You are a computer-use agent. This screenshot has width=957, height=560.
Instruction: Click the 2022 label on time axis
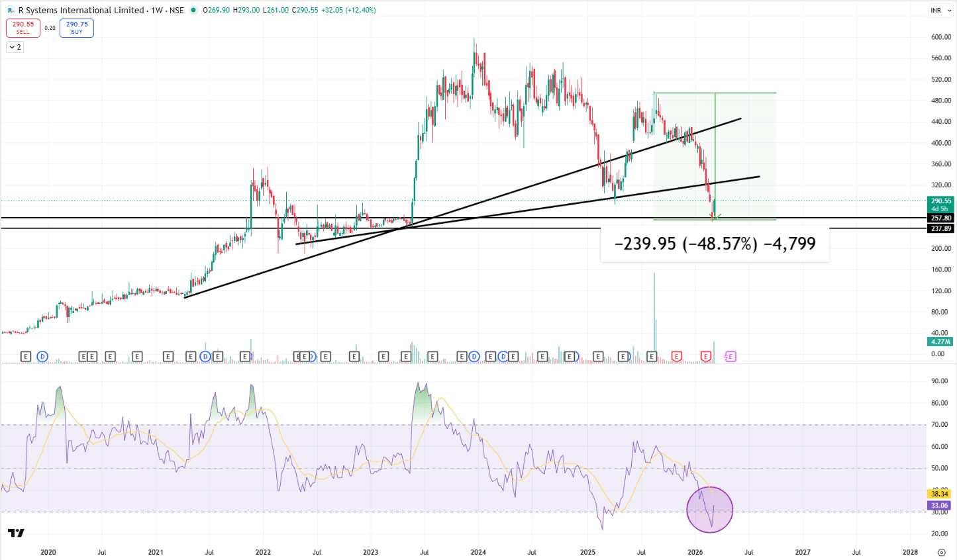click(263, 552)
